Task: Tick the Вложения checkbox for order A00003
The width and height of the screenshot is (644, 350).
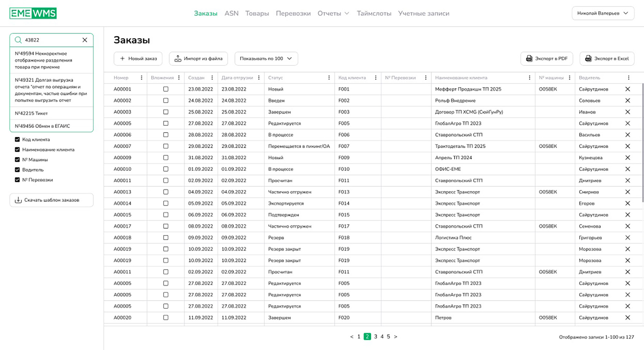Action: click(x=166, y=112)
